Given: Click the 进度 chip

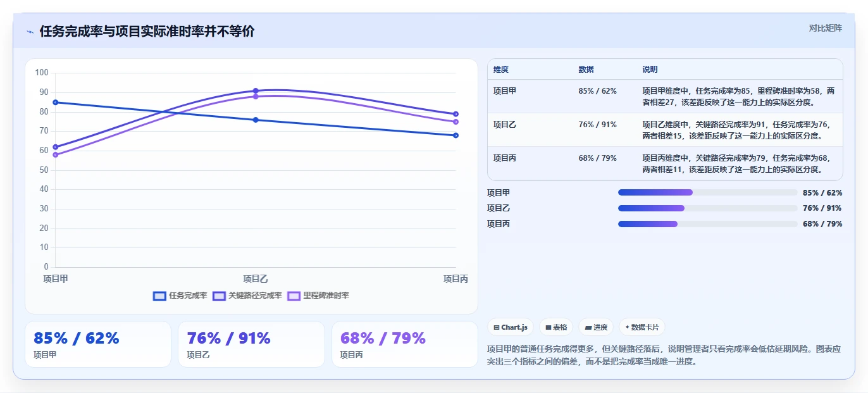Looking at the screenshot, I should click(x=595, y=327).
